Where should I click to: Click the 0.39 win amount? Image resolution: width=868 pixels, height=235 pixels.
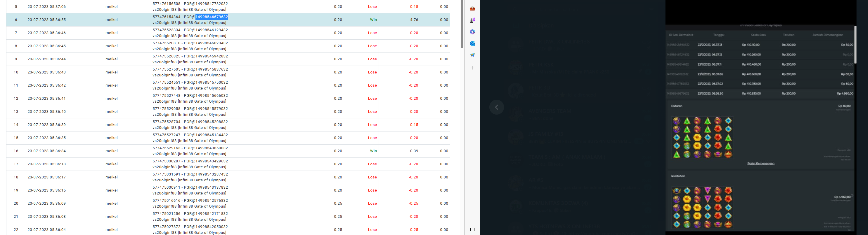[x=414, y=151]
